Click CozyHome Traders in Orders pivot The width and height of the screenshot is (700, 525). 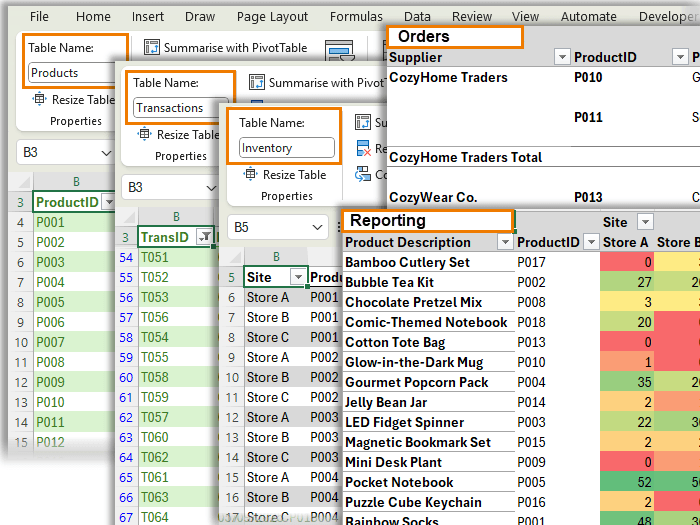448,77
